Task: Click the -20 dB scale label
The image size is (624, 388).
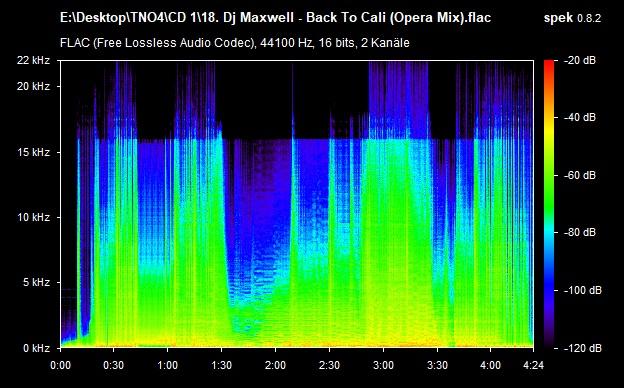Action: coord(580,60)
